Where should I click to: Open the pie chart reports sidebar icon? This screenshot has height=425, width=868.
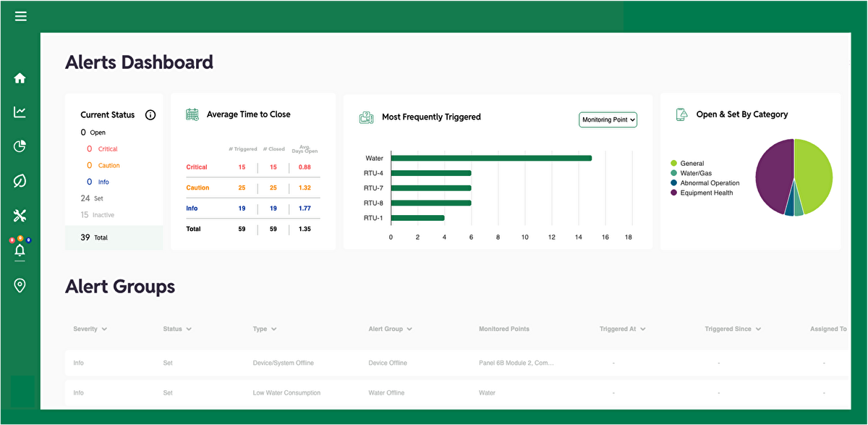(20, 146)
